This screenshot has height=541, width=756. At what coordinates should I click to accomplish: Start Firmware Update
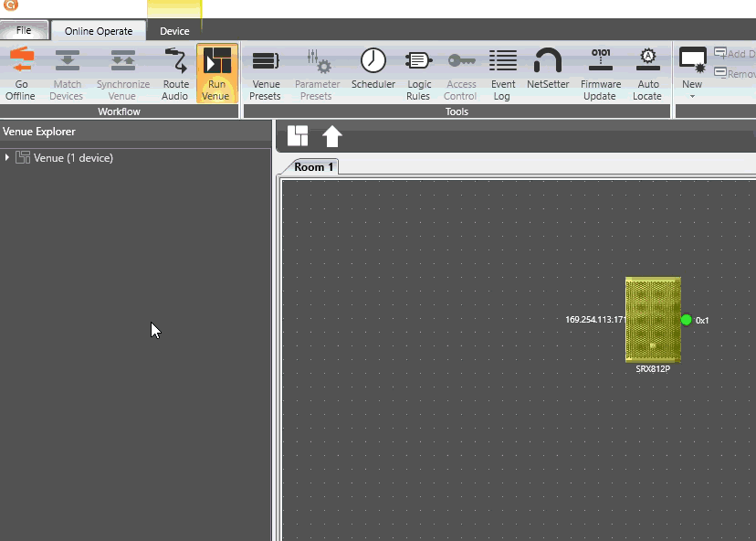coord(599,62)
